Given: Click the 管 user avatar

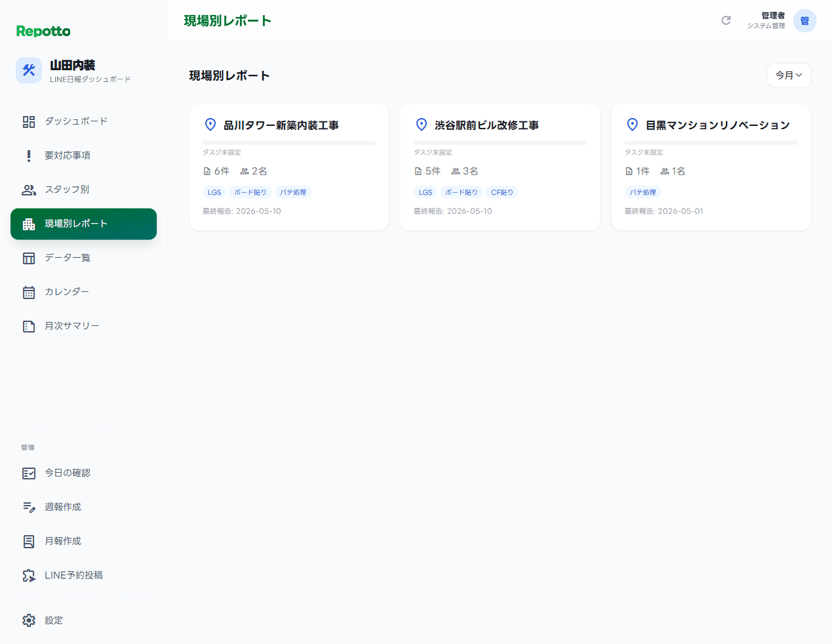Looking at the screenshot, I should click(x=804, y=20).
